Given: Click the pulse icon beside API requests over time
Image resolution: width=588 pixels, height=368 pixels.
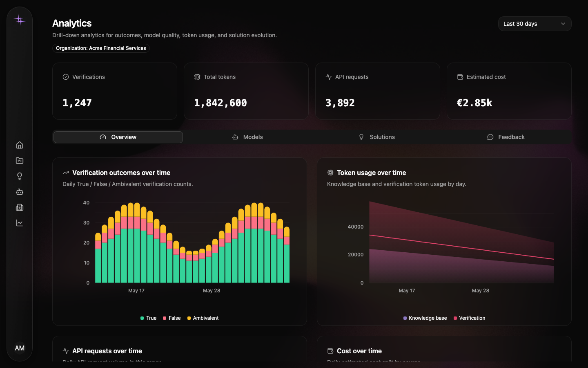Looking at the screenshot, I should click(66, 351).
